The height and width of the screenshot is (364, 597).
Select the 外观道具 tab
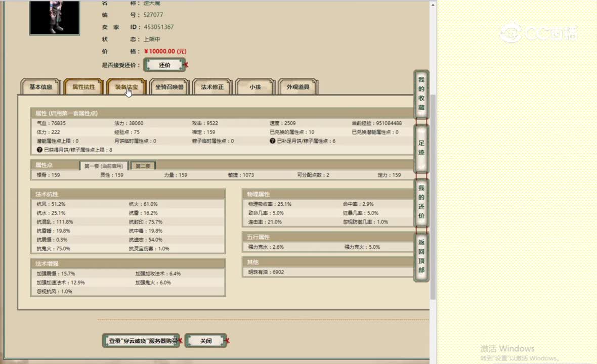tap(297, 87)
